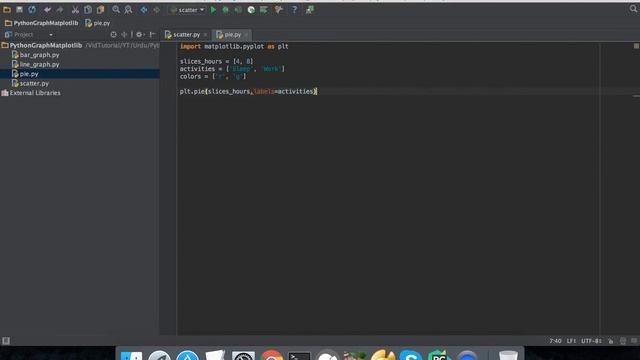This screenshot has height=360, width=640.
Task: Open Skype from the Dock
Action: click(x=411, y=355)
